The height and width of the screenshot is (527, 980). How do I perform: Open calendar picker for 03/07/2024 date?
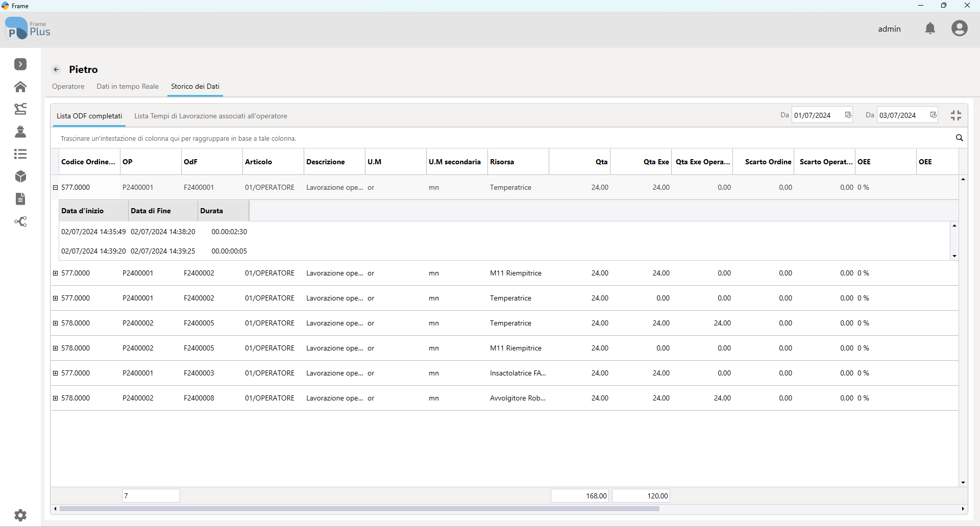point(933,115)
